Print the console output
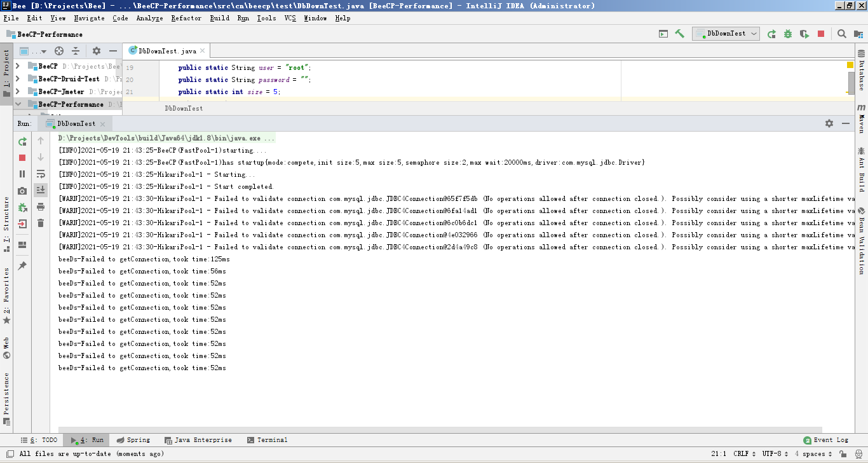868x463 pixels. click(x=41, y=207)
